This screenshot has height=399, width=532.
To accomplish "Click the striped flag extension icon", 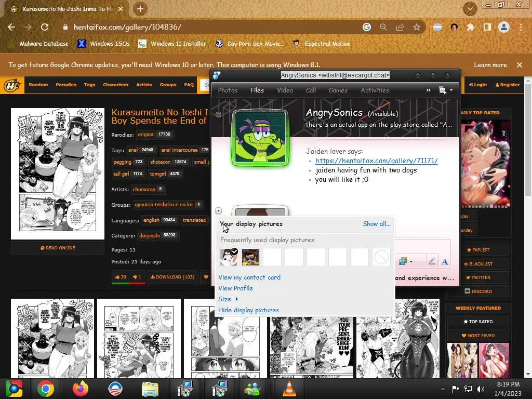I will [437, 27].
